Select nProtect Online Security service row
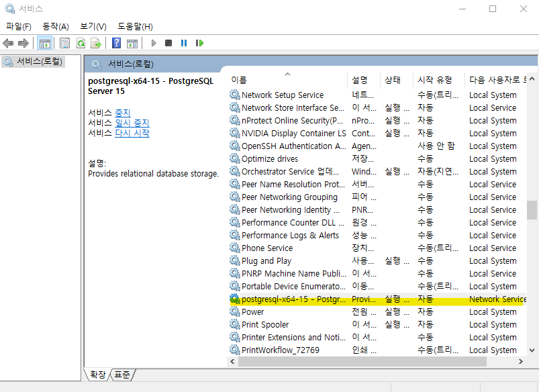This screenshot has height=392, width=539. tap(377, 120)
